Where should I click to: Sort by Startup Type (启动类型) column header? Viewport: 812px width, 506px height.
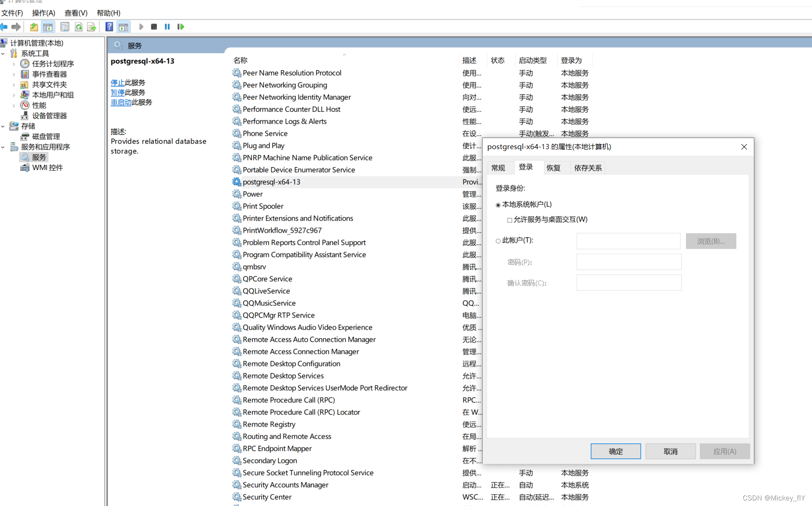[x=535, y=60]
